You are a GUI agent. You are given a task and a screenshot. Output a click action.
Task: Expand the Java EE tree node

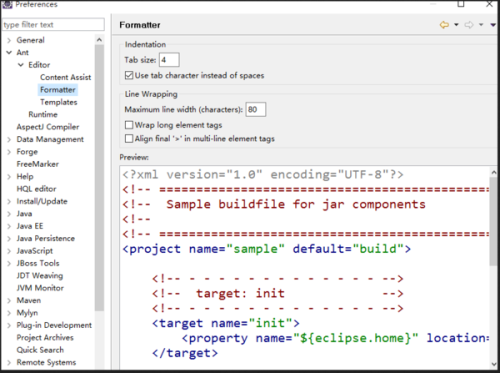(9, 226)
